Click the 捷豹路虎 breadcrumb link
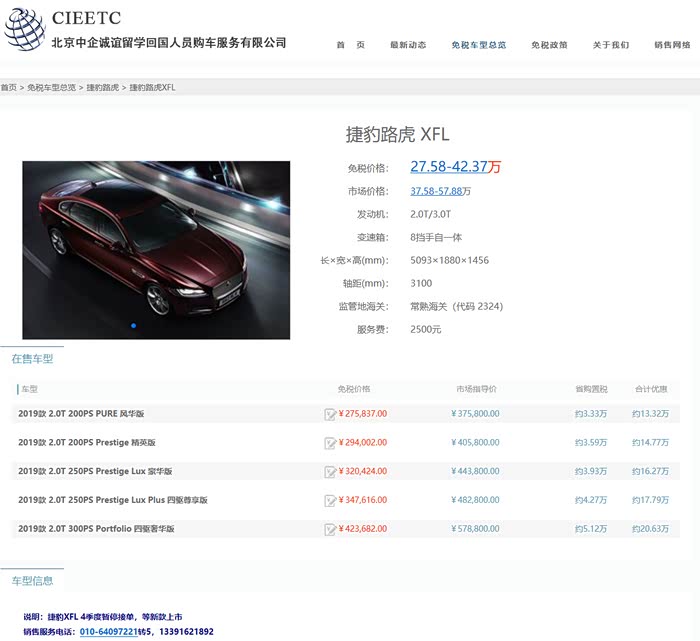The width and height of the screenshot is (700, 641). click(103, 88)
